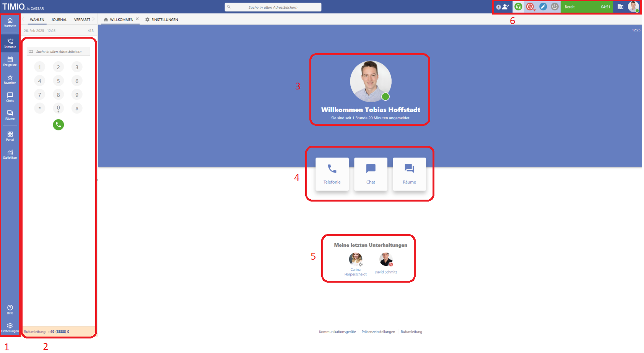644x353 pixels.
Task: Open the Räume sidebar icon
Action: click(10, 115)
